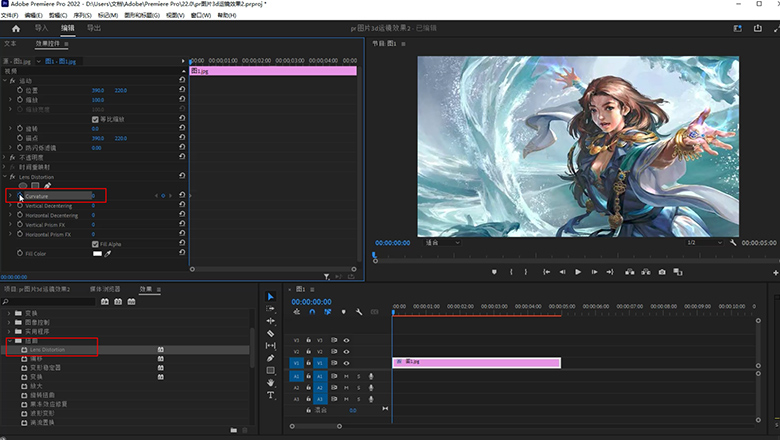Screen dimensions: 780x440
Task: Select the Ripple Edit tool
Action: pos(271,321)
